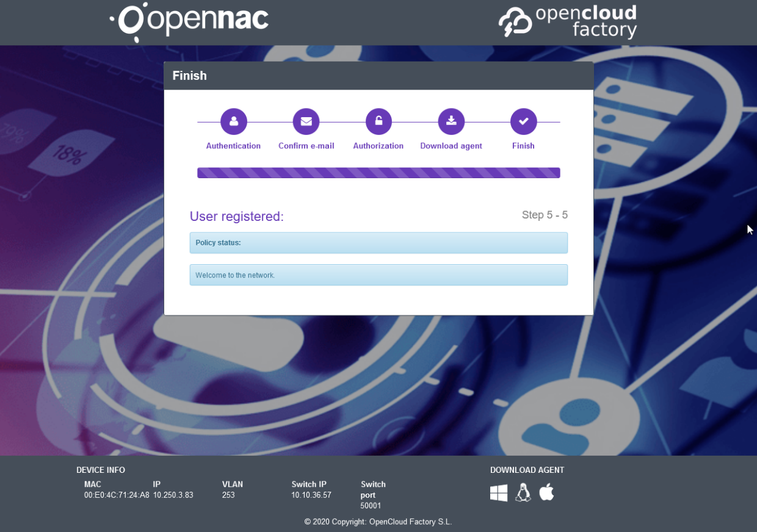Click the Download agent step label
The image size is (757, 532).
pyautogui.click(x=451, y=146)
